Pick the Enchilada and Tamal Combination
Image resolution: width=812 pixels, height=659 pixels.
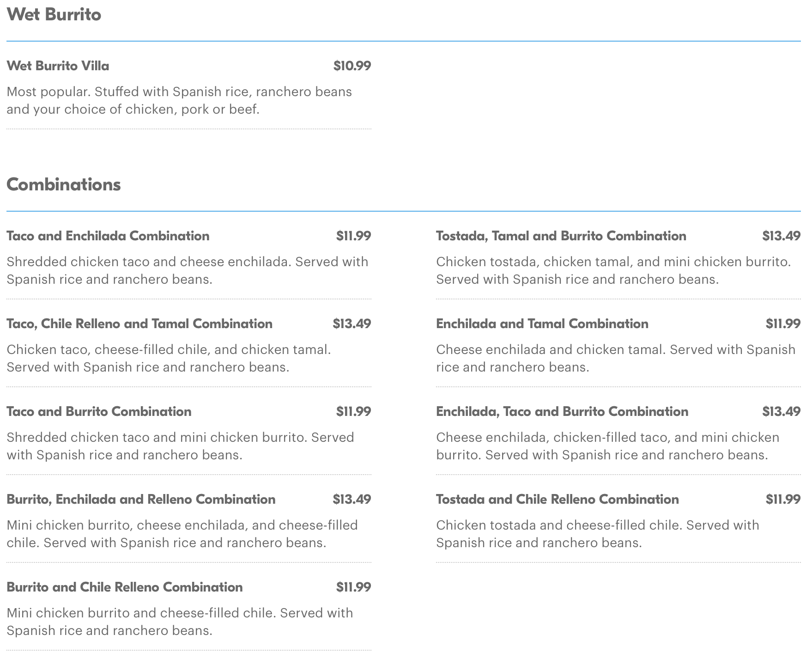(x=542, y=323)
